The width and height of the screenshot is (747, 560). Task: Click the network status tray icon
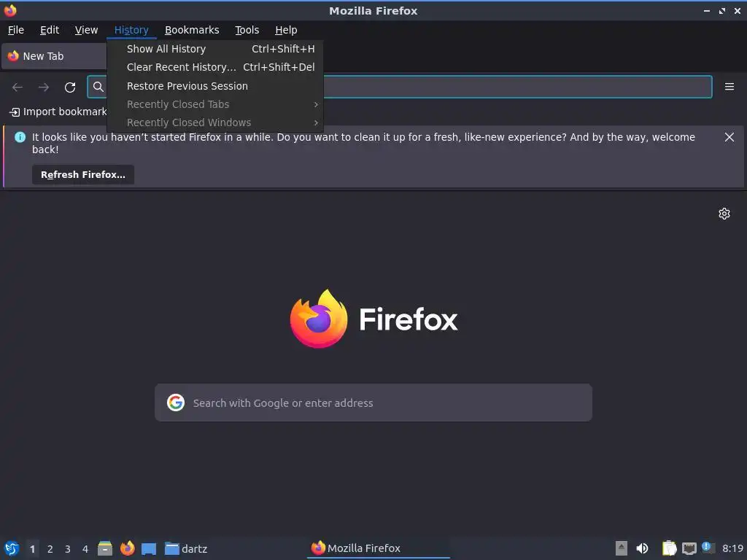pos(689,548)
